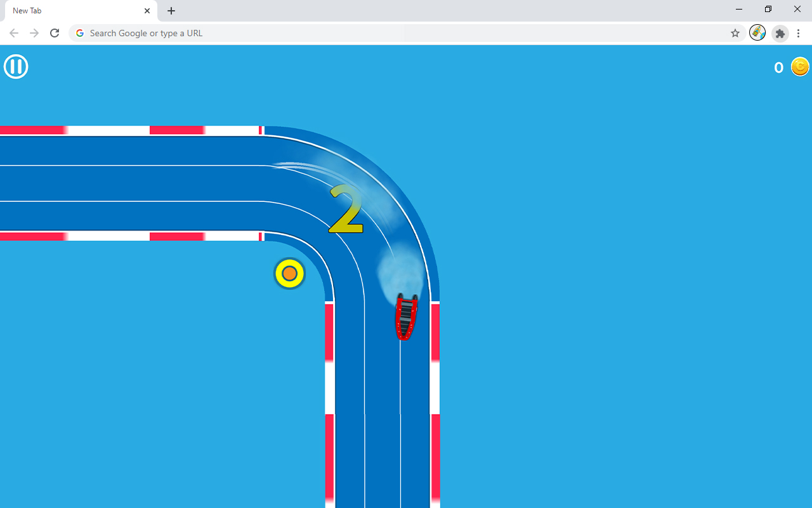Click the Google search magnifier icon
This screenshot has height=508, width=812.
click(x=79, y=33)
